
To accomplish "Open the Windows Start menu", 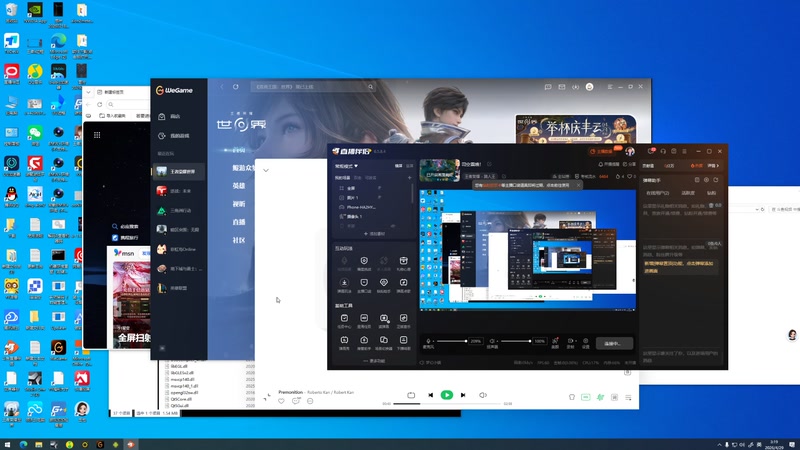I will point(7,444).
